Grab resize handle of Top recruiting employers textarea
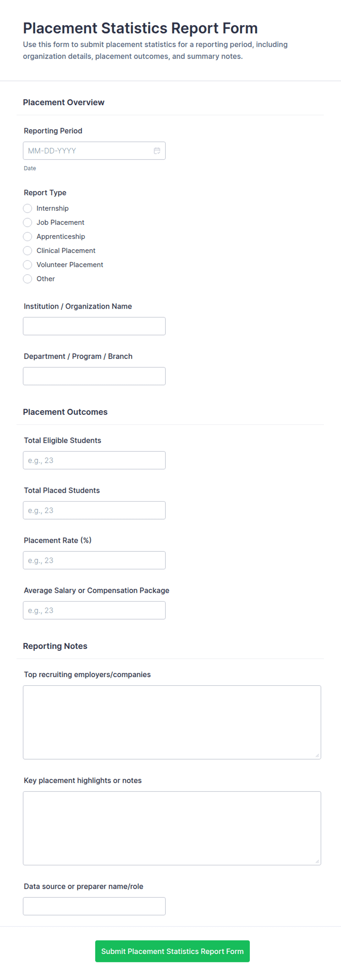341x980 pixels. click(318, 756)
